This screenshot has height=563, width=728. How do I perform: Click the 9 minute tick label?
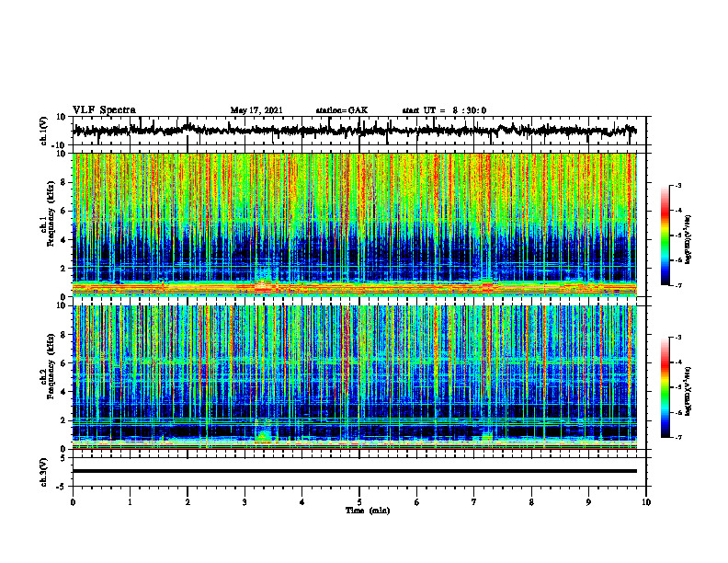point(588,502)
